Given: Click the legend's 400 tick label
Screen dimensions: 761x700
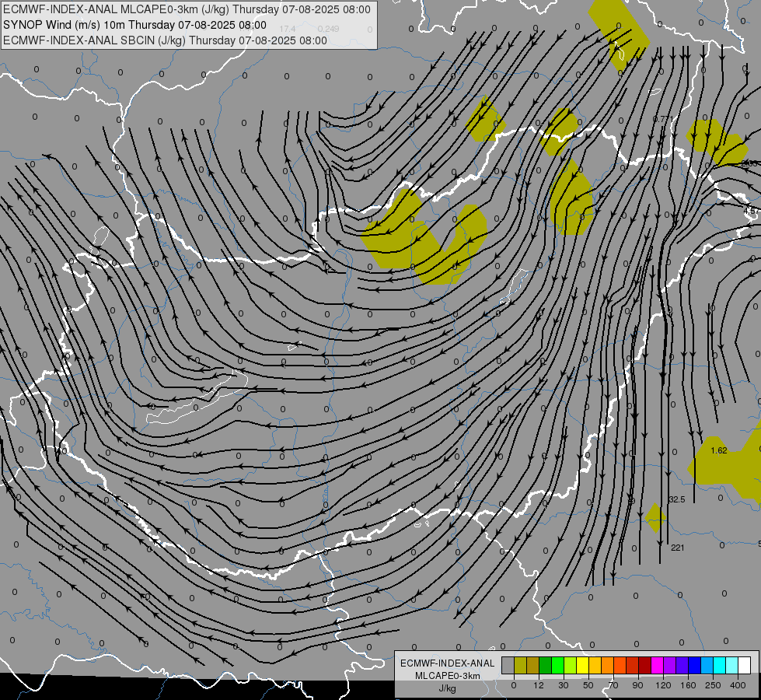Looking at the screenshot, I should (x=738, y=685).
